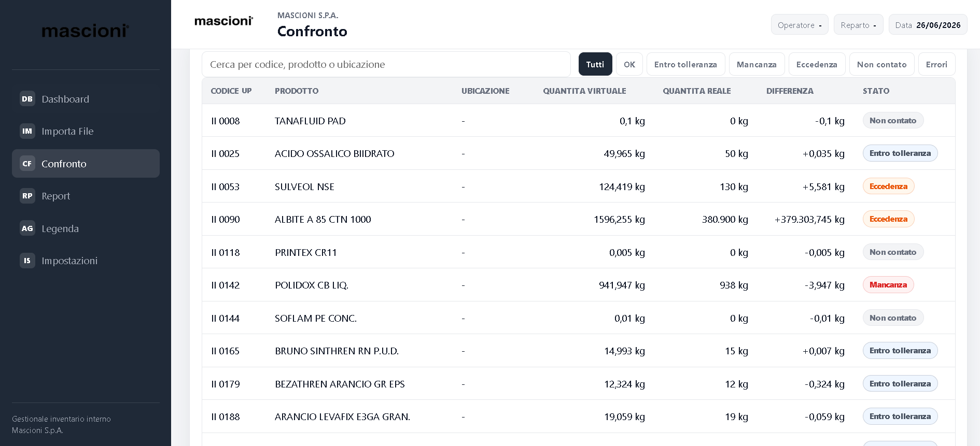
Task: Sort by CODICE UP column header
Action: pyautogui.click(x=231, y=91)
